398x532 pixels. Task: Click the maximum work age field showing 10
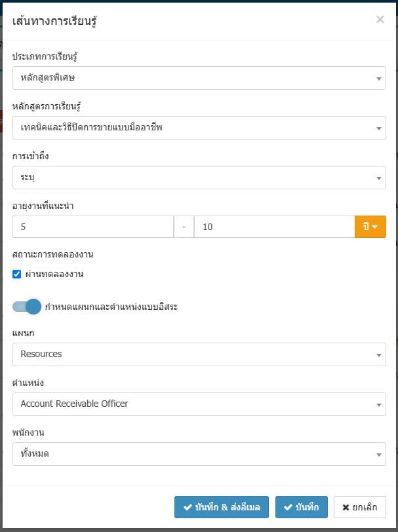[274, 227]
